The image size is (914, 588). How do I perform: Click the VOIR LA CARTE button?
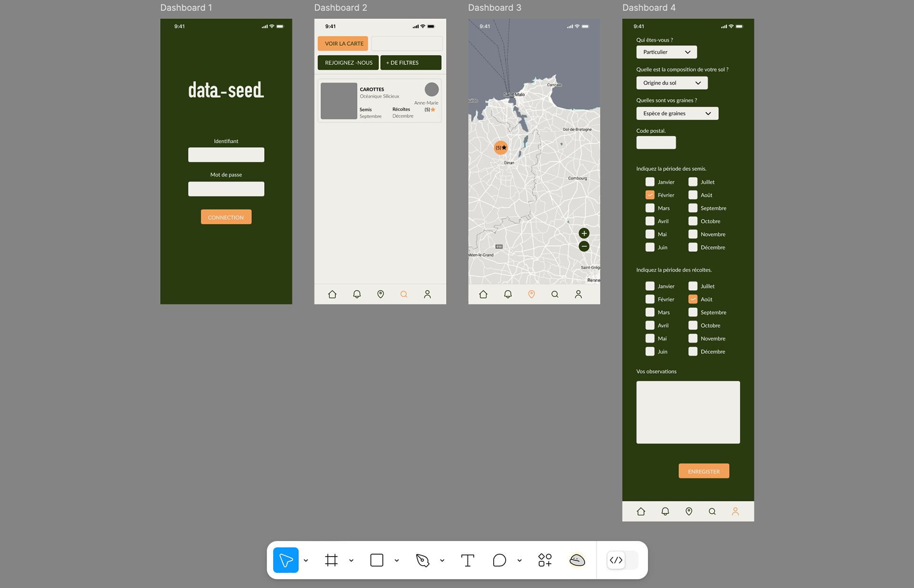tap(343, 43)
